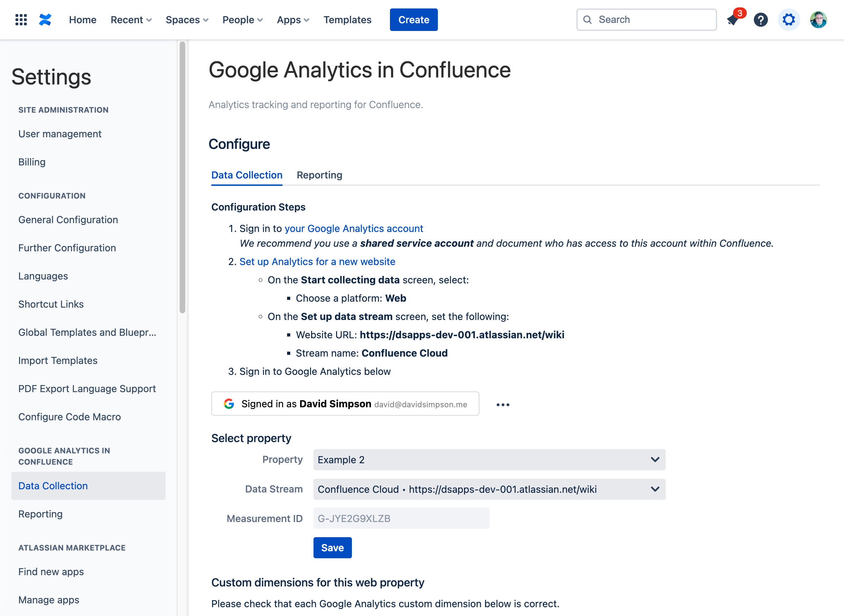Click the sidebar vertical scrollbar
844x616 pixels.
[x=182, y=177]
